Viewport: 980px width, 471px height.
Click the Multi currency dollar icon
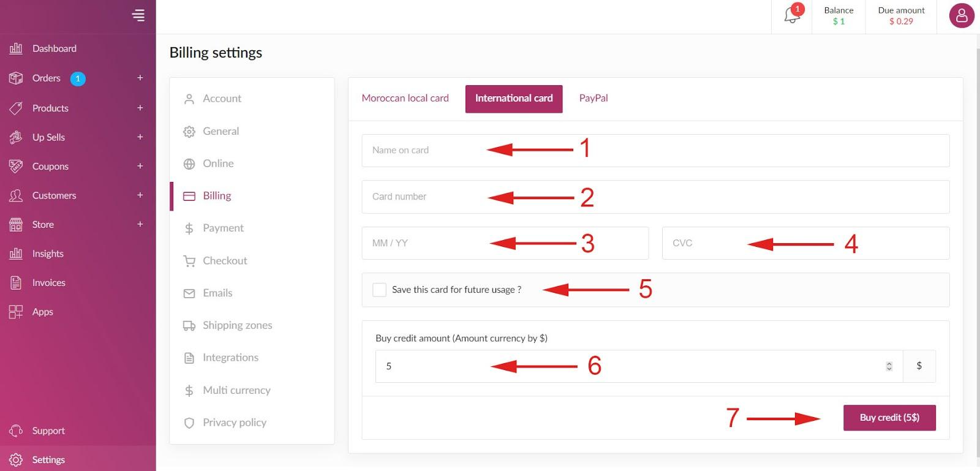pos(189,391)
